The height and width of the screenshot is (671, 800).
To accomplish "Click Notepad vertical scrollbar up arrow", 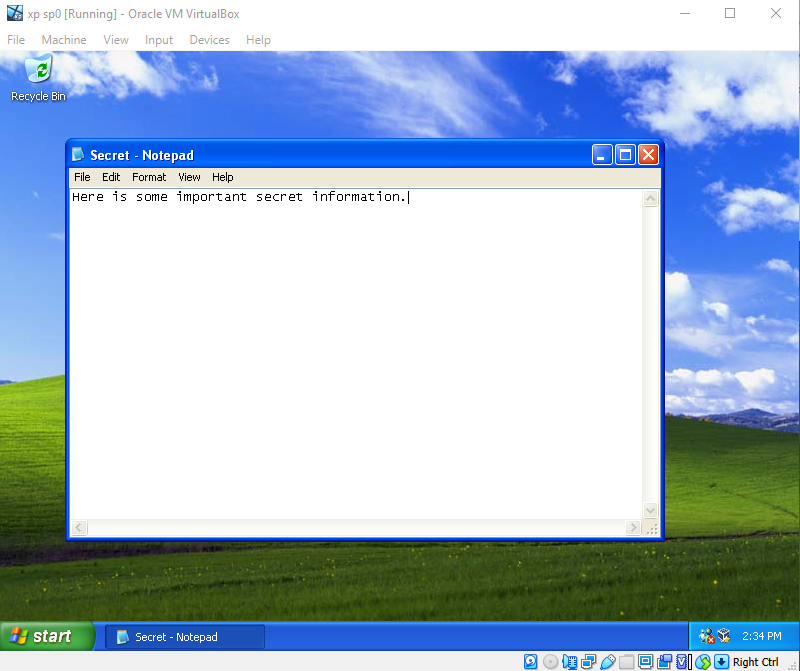I will (651, 198).
